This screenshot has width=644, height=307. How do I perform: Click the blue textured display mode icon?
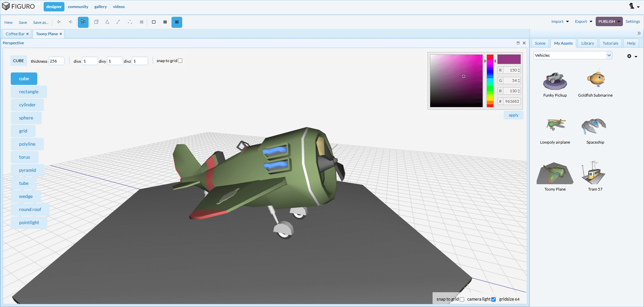pyautogui.click(x=177, y=22)
